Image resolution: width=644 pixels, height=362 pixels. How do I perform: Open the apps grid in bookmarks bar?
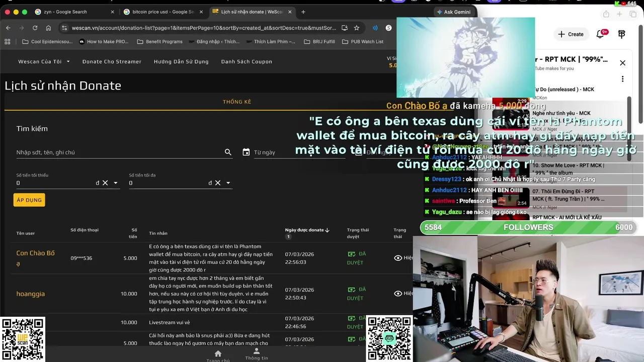[x=9, y=42]
